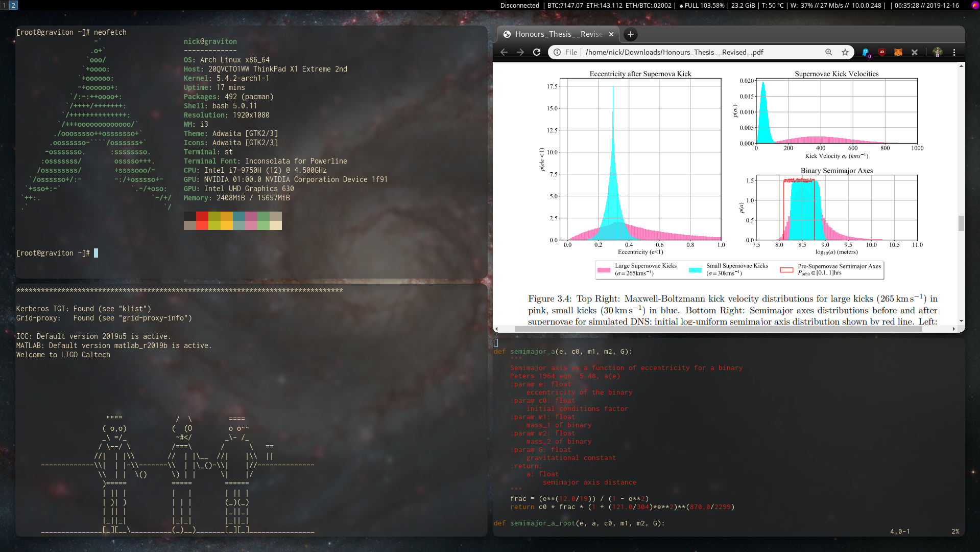Click the '4,0-1' cursor position in vim

(900, 532)
